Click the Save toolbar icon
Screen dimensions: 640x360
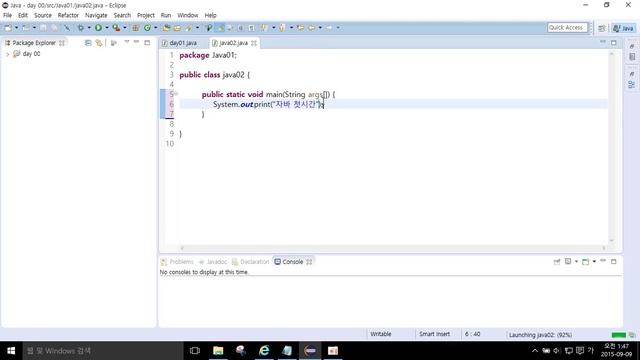(43, 28)
